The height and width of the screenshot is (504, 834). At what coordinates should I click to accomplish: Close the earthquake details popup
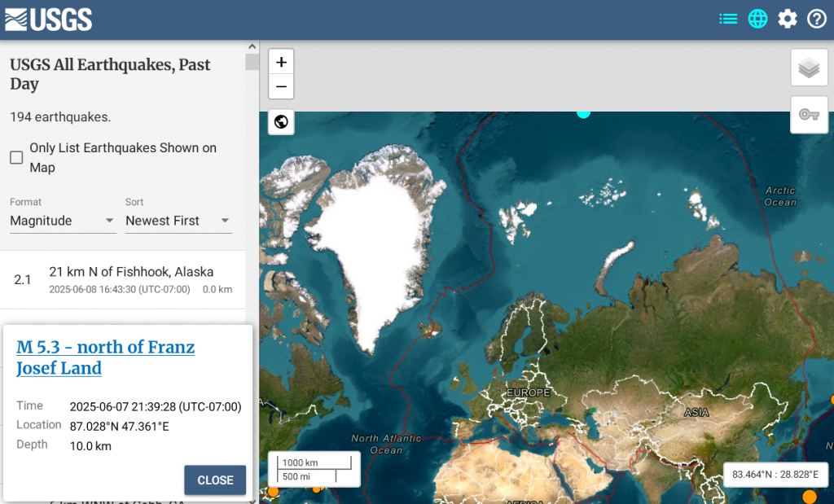click(215, 480)
